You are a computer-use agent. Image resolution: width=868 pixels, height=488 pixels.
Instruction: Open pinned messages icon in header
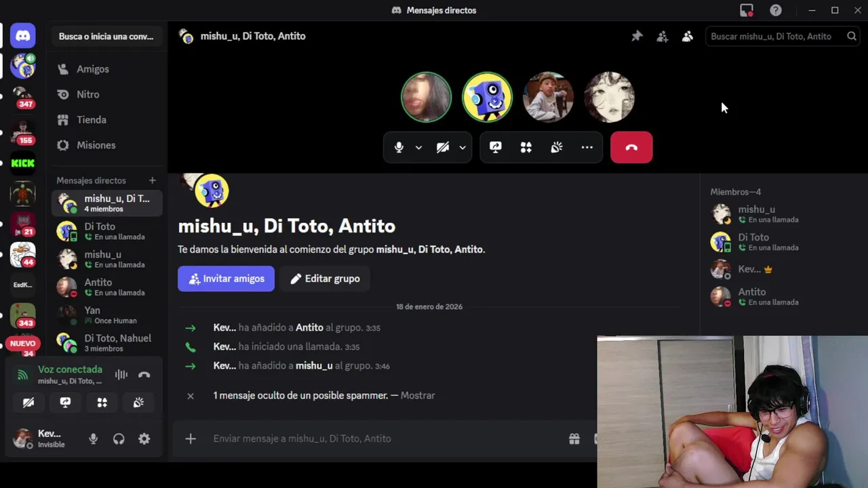pyautogui.click(x=637, y=37)
